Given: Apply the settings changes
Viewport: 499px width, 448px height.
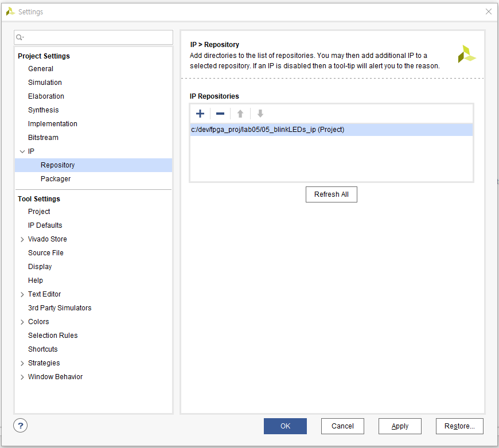Looking at the screenshot, I should [x=400, y=426].
